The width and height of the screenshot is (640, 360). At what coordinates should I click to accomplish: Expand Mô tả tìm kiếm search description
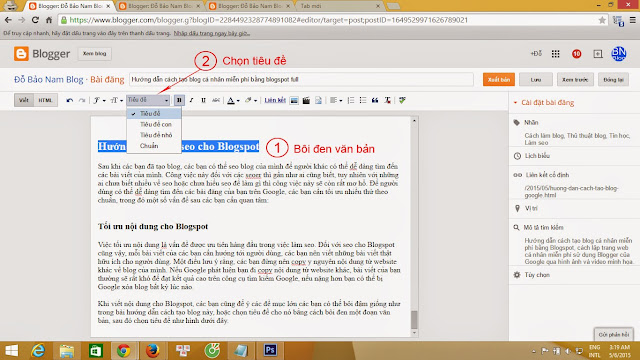pos(538,227)
